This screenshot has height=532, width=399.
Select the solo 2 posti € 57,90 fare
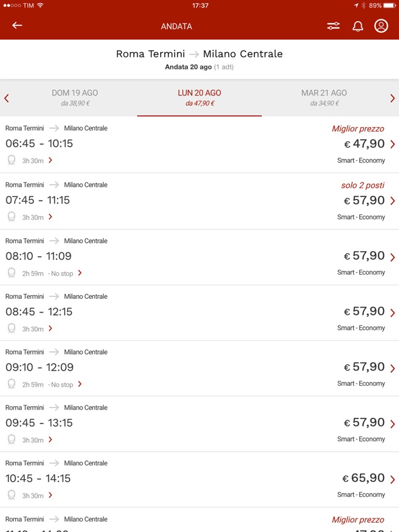[364, 200]
